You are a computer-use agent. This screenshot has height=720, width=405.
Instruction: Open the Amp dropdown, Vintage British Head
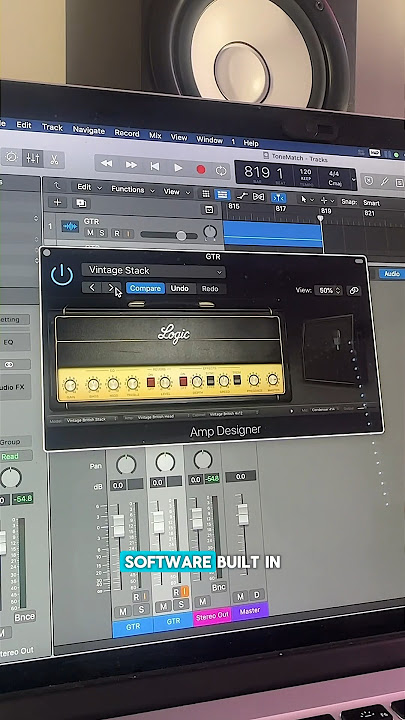point(162,417)
